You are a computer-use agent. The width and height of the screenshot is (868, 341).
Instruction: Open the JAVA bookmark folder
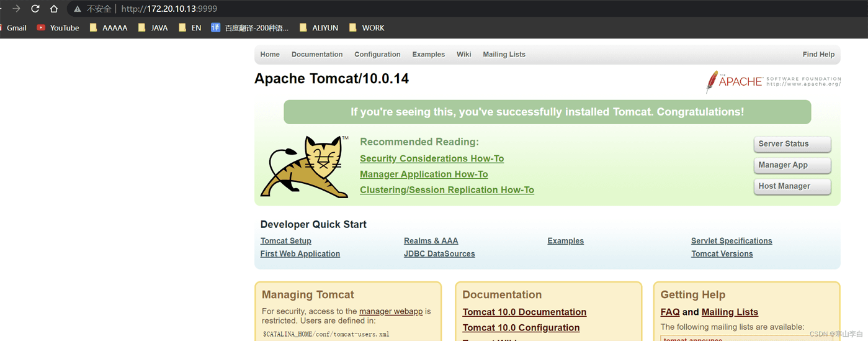pos(153,28)
